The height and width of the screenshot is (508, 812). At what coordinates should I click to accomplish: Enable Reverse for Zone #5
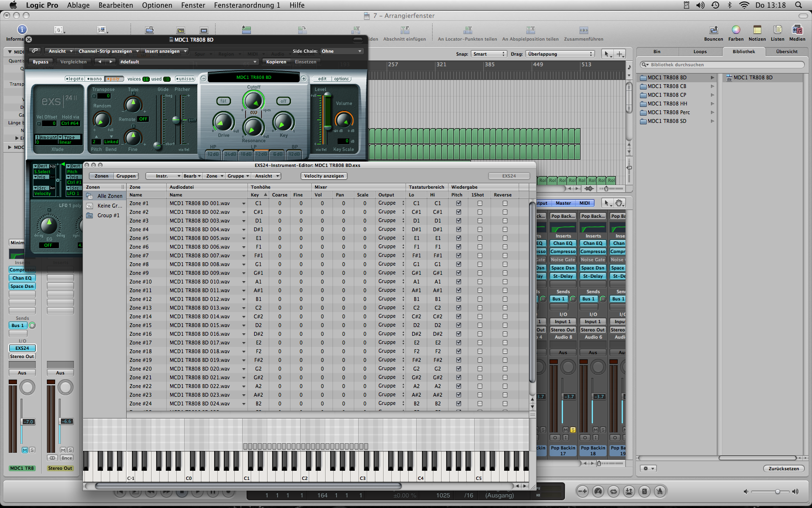coord(505,238)
